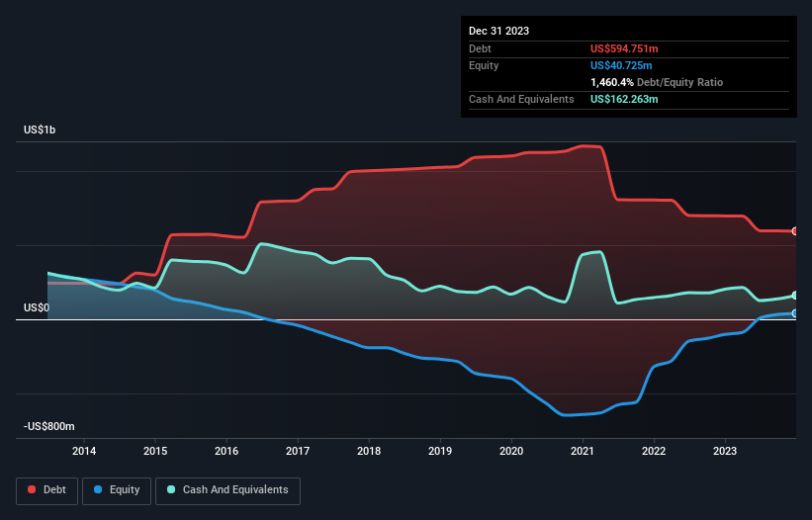Click the 1,460.4% Debt/Equity Ratio text

pos(657,82)
